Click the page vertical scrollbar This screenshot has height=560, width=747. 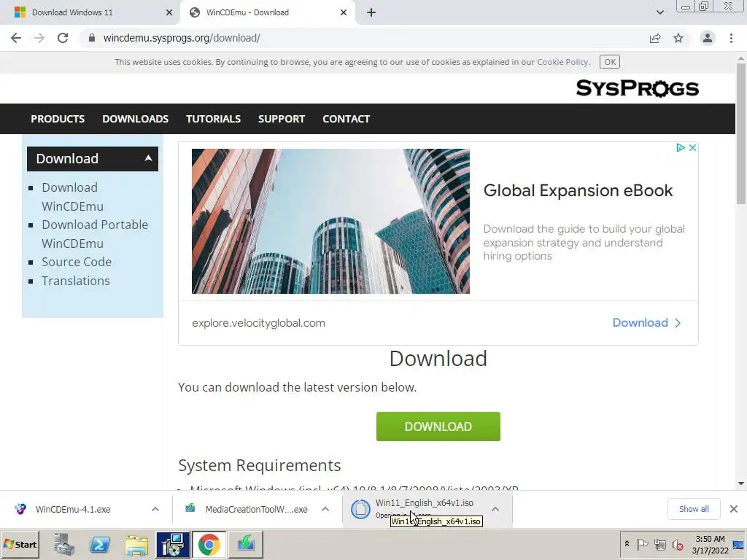point(741,133)
